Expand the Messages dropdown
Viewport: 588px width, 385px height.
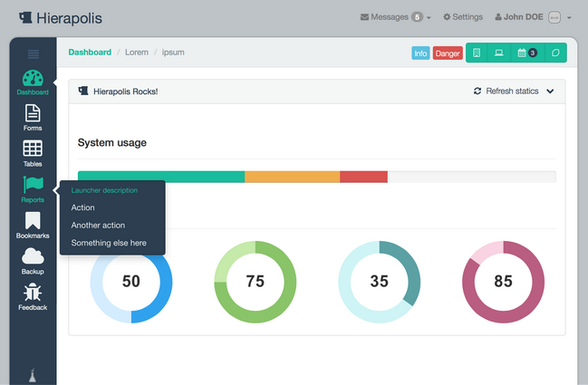(x=396, y=17)
